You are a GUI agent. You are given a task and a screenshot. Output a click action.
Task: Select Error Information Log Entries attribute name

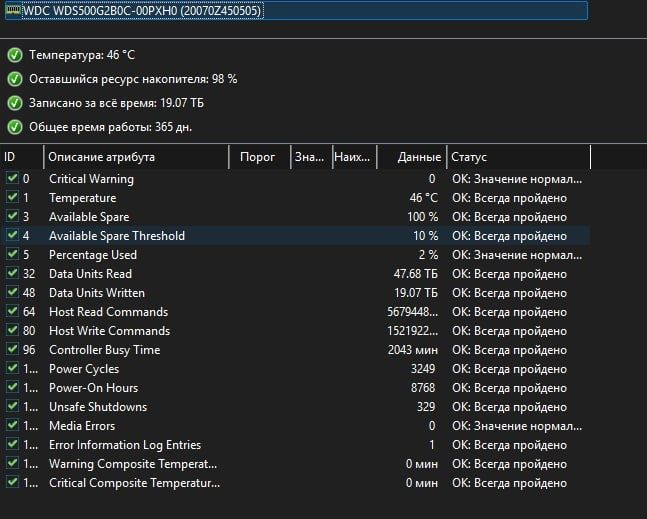point(125,445)
